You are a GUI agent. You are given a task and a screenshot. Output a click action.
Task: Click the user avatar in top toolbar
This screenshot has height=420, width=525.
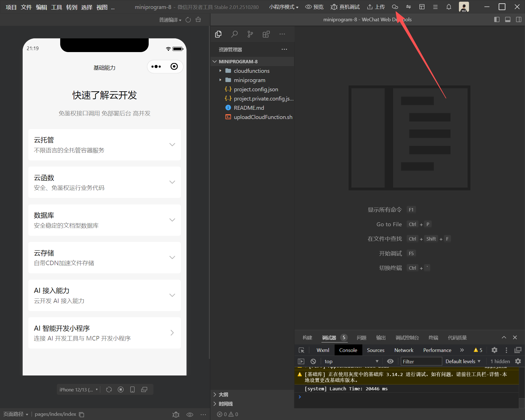[464, 7]
